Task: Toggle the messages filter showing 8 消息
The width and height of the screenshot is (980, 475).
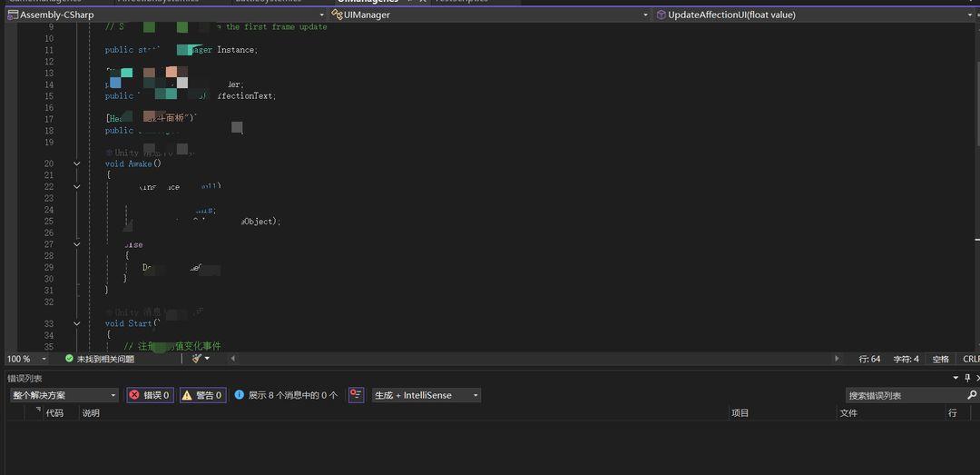Action: pyautogui.click(x=286, y=395)
